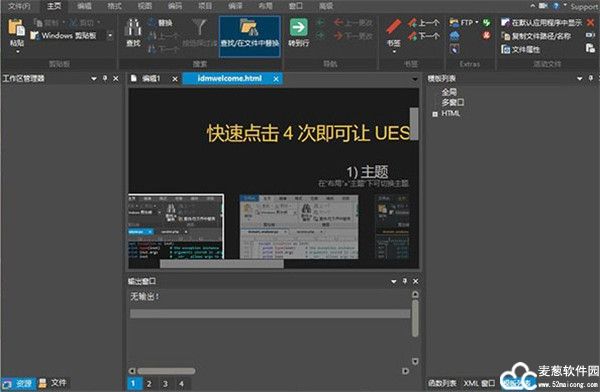600x392 pixels.
Task: Click 文件属性 (File properties)
Action: coord(520,49)
